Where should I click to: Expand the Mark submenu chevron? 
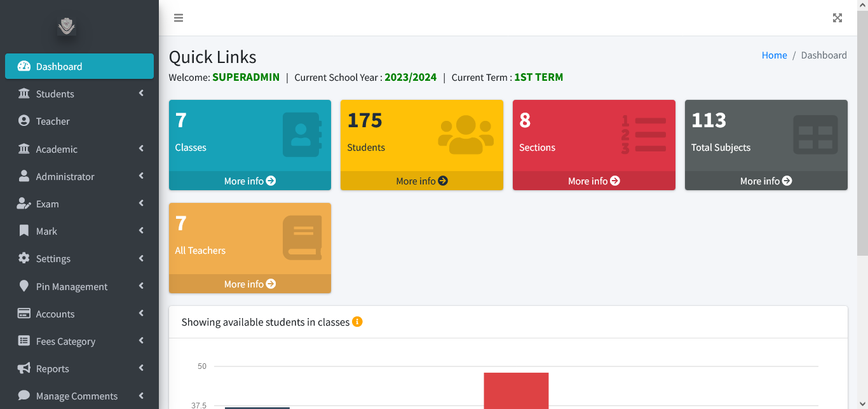(141, 231)
